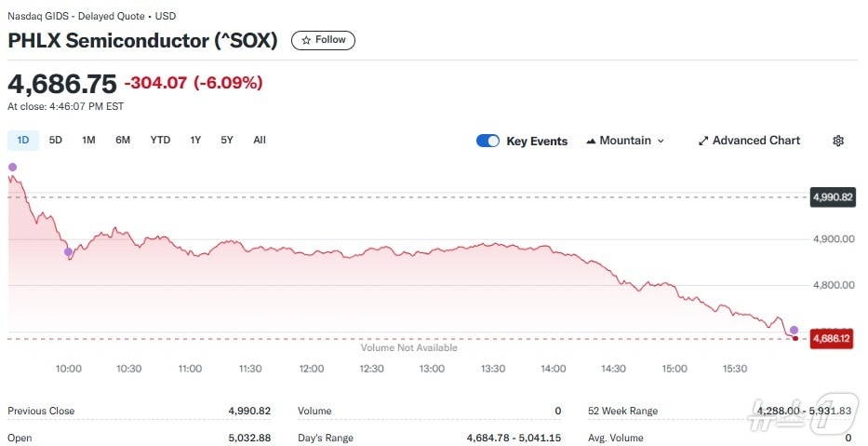This screenshot has width=868, height=446.
Task: Select the 1D range tab
Action: pos(23,140)
